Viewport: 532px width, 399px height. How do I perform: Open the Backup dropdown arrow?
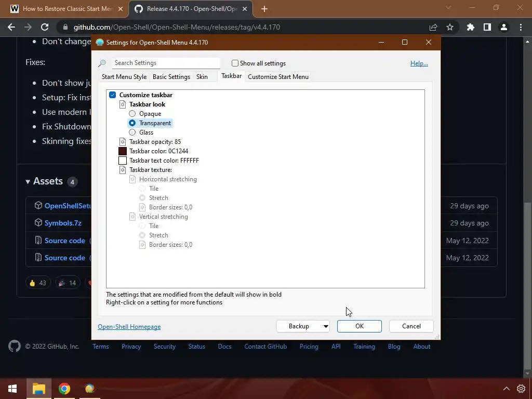(x=326, y=326)
